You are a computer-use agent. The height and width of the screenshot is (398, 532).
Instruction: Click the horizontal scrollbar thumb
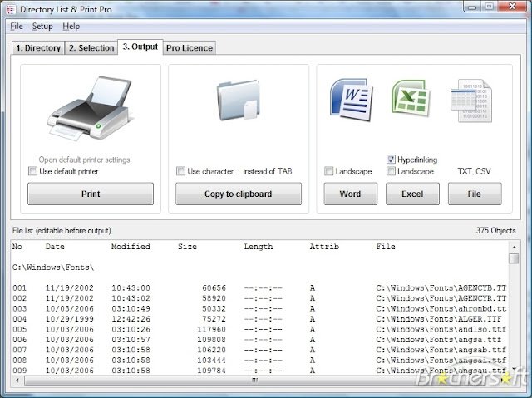tap(254, 381)
